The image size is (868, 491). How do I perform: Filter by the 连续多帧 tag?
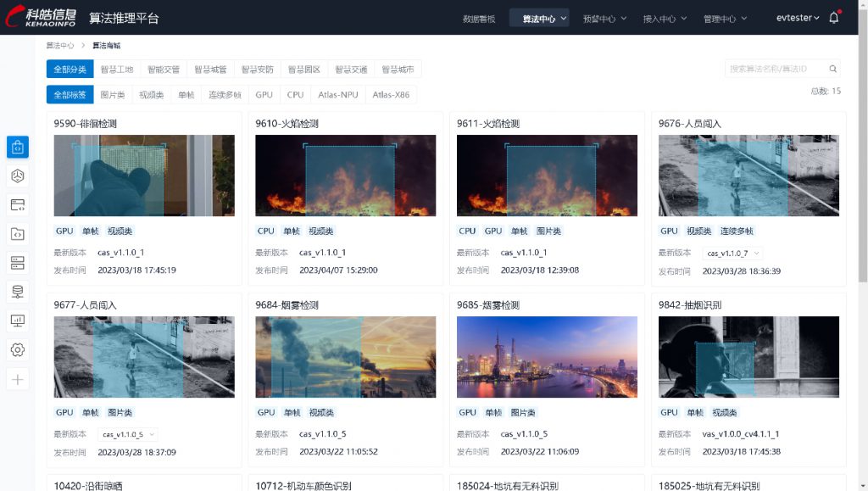pos(225,95)
